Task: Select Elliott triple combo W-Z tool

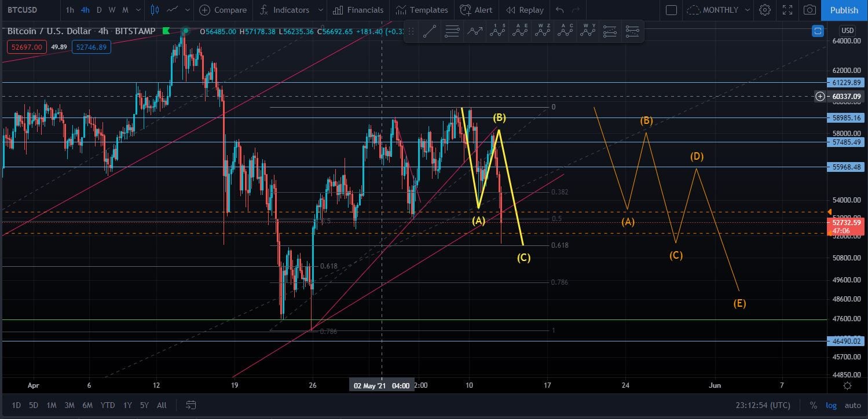Action: pyautogui.click(x=542, y=32)
